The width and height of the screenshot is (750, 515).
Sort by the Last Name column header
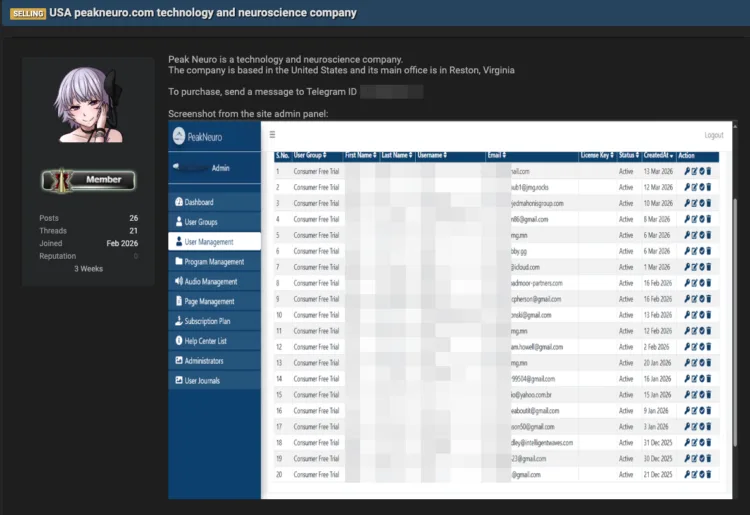coord(397,155)
